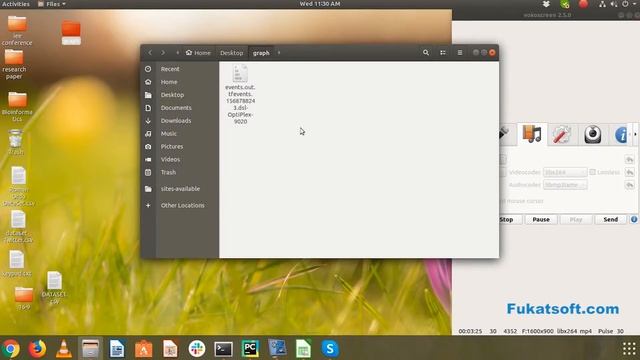Viewport: 640px width, 360px height.
Task: Launch LibreOffice Calc from dock
Action: [x=303, y=349]
